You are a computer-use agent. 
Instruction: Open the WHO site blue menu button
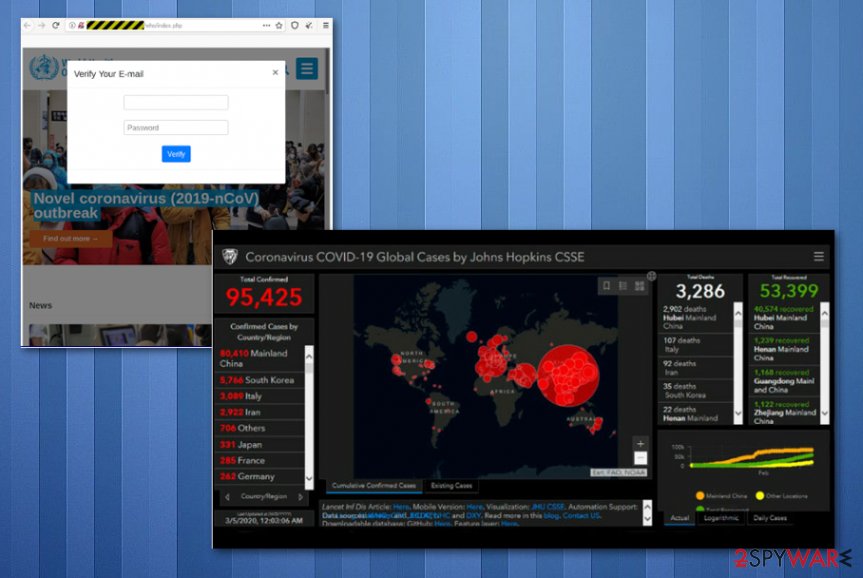tap(307, 69)
